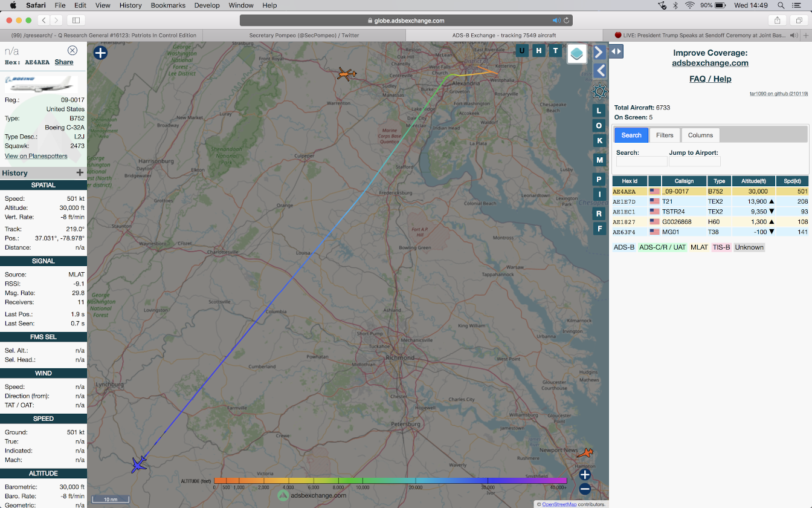Select aircraft row TSTR24
812x508 pixels.
[x=710, y=212]
